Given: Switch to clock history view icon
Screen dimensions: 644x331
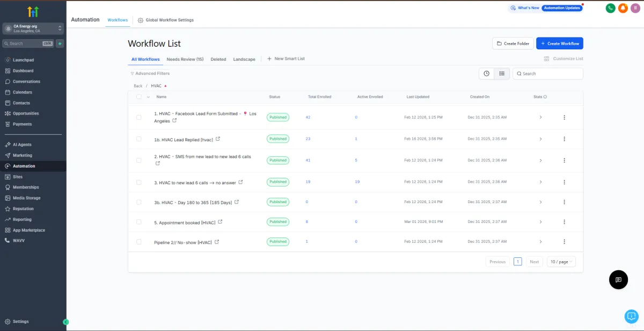Looking at the screenshot, I should pos(486,74).
